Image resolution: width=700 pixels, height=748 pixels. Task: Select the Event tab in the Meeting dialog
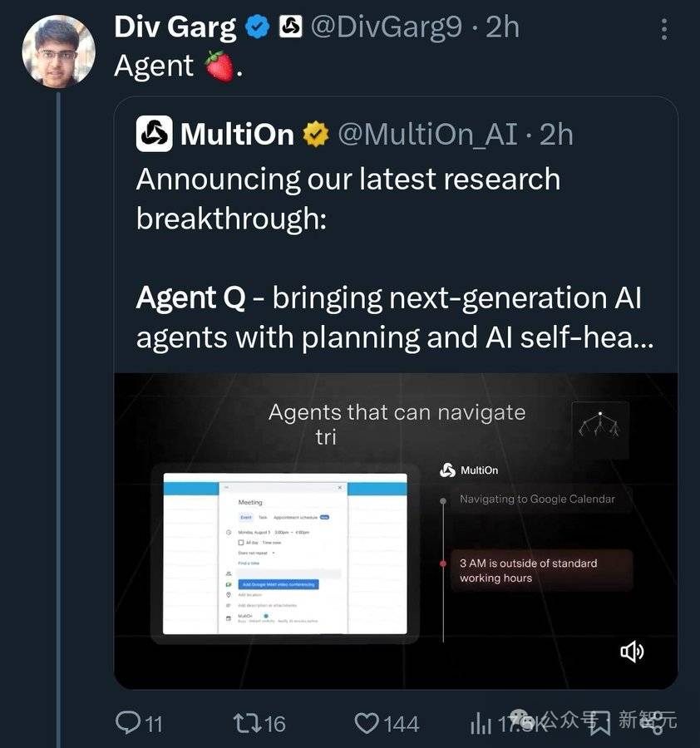pos(246,517)
